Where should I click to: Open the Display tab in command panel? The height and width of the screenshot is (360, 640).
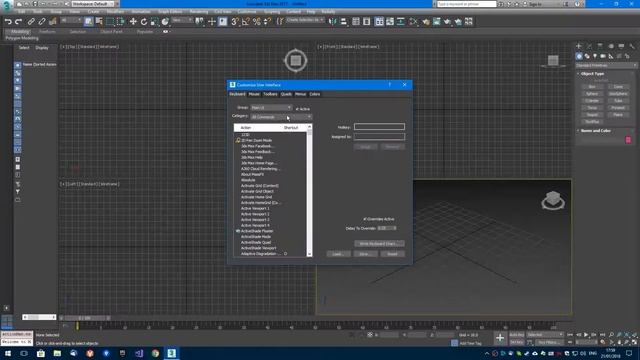pos(621,46)
